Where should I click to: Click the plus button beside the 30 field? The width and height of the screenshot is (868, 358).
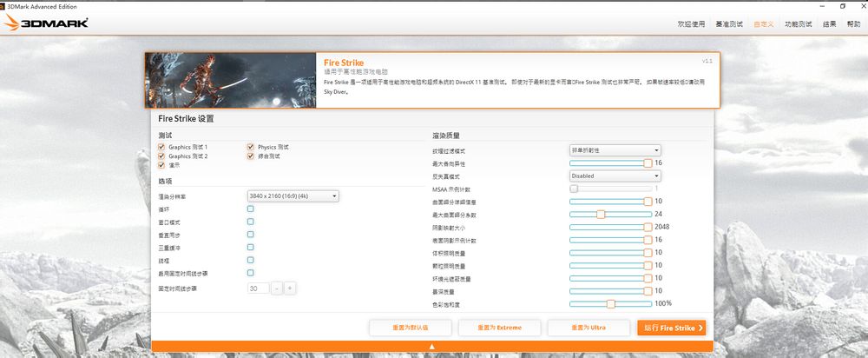point(290,288)
